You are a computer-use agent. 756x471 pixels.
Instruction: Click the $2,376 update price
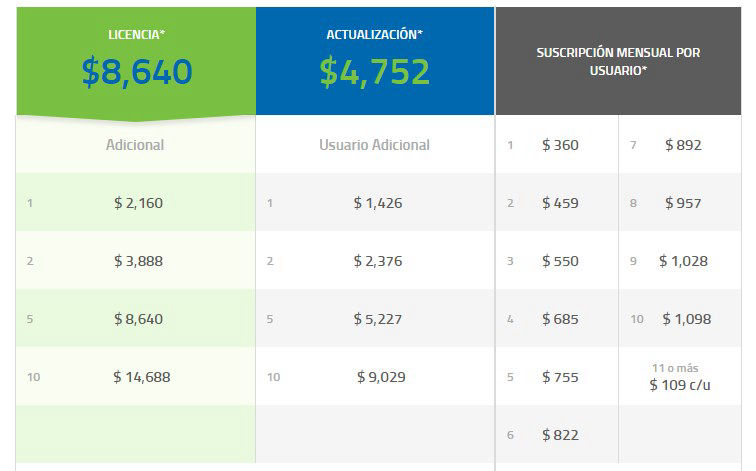(x=378, y=261)
